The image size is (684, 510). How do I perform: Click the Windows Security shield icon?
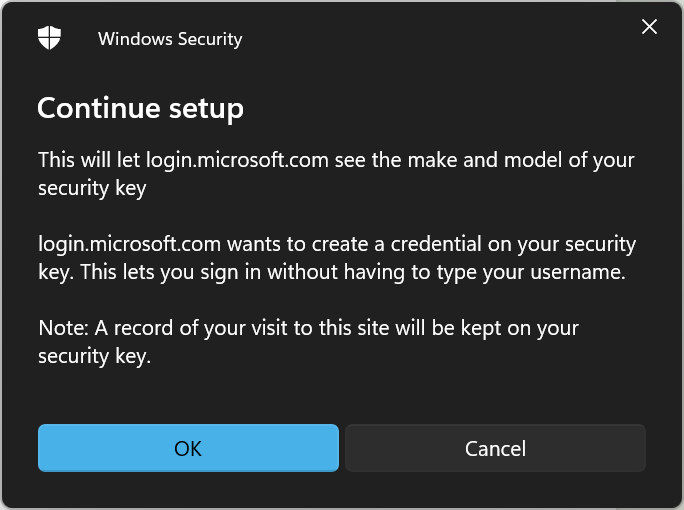point(49,38)
